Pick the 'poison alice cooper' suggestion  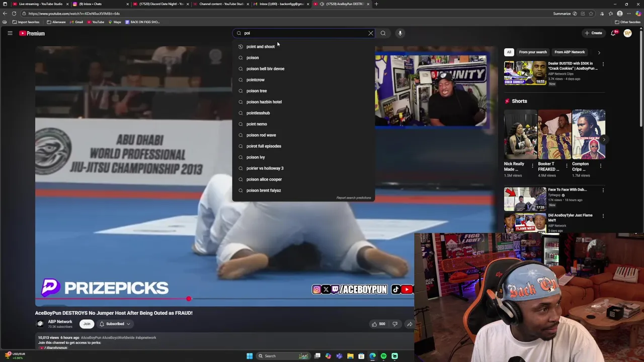[303, 179]
